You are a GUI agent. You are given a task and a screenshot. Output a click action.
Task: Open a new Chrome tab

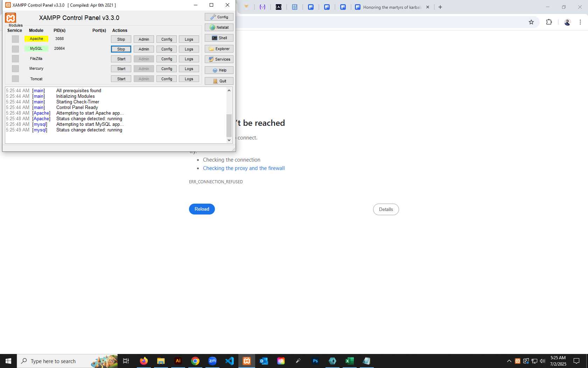pos(440,7)
